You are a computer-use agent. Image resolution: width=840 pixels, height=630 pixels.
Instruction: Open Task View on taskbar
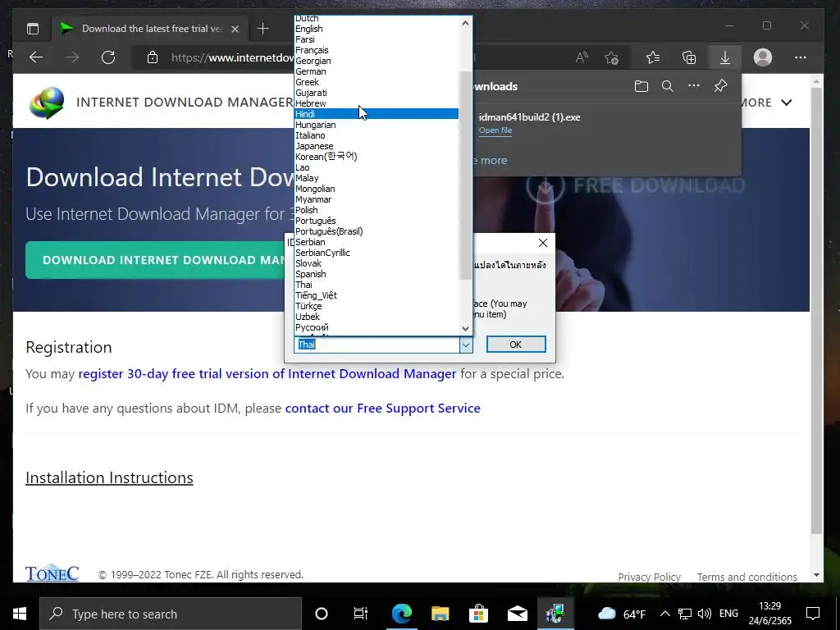pos(361,614)
